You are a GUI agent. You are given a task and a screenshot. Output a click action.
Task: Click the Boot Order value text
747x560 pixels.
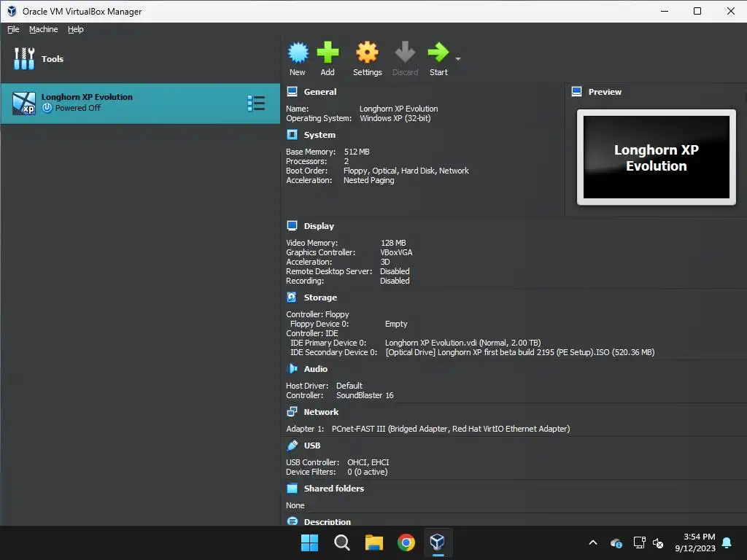pos(406,171)
